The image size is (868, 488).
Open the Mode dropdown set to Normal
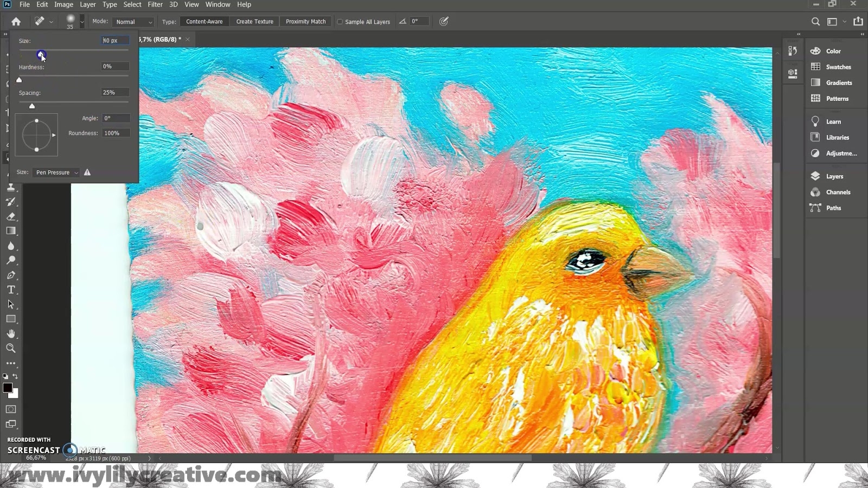pos(133,22)
